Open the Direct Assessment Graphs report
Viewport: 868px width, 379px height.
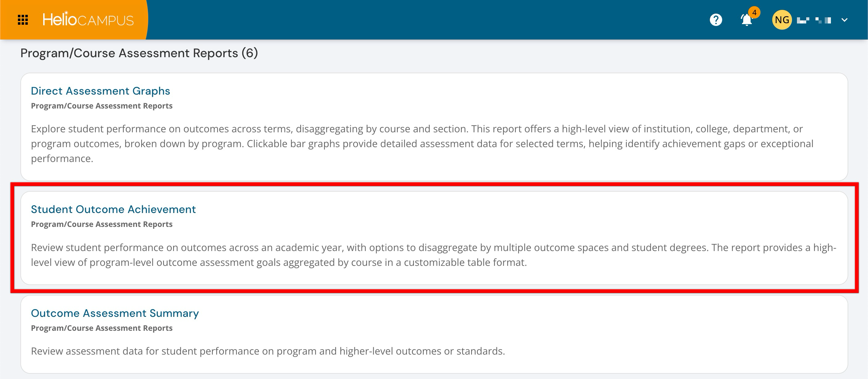[x=100, y=91]
